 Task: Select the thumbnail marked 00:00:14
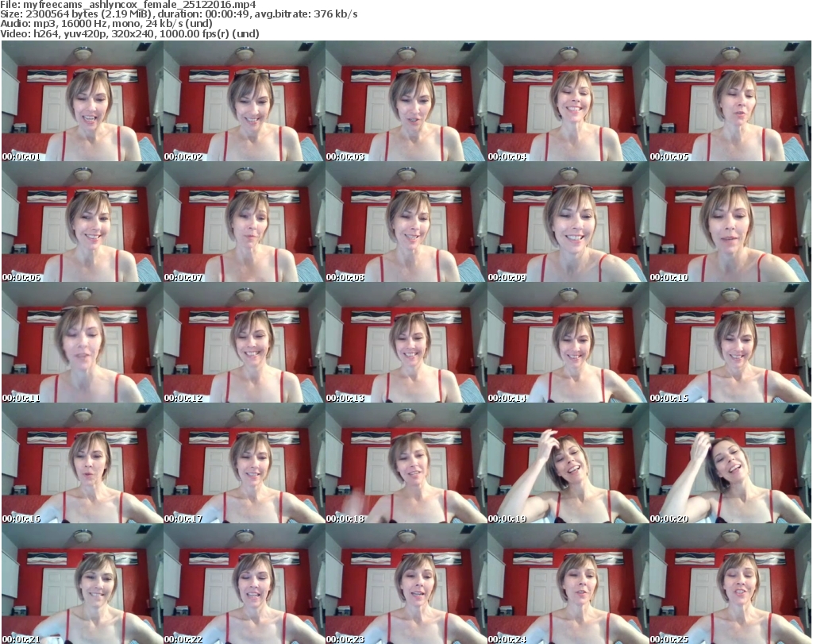[568, 342]
